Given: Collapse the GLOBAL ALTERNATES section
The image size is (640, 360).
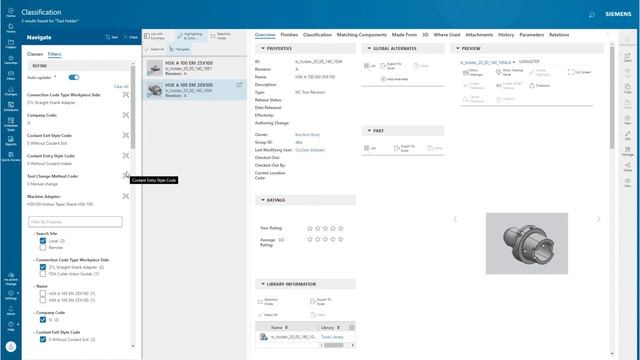Looking at the screenshot, I should (x=369, y=48).
